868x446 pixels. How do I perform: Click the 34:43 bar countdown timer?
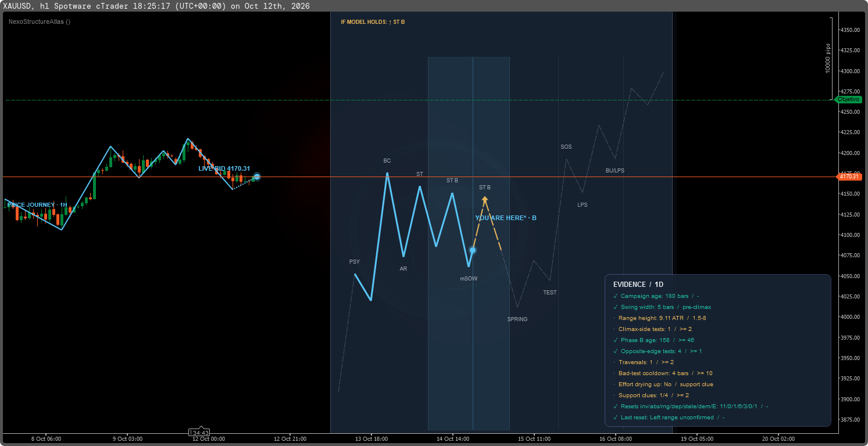[199, 433]
